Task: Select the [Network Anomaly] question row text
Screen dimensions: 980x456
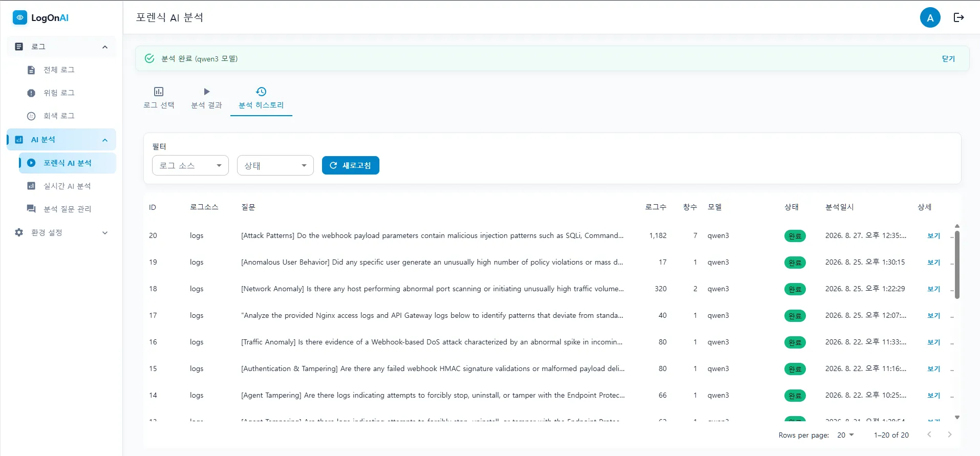Action: tap(433, 289)
